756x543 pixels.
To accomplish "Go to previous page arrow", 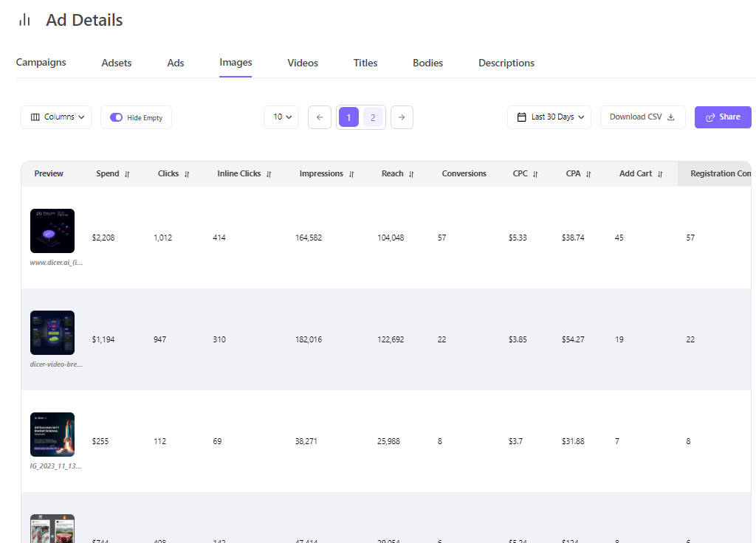I will tap(320, 117).
